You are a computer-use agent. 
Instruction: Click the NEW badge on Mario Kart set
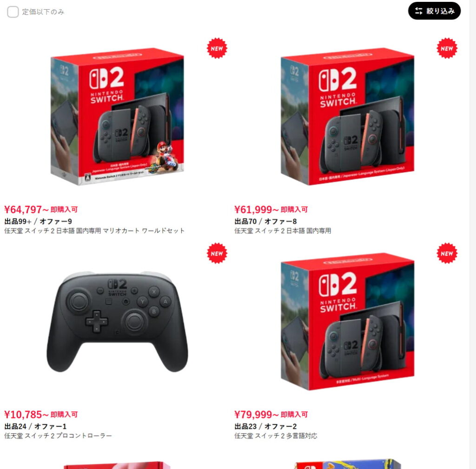(x=217, y=48)
